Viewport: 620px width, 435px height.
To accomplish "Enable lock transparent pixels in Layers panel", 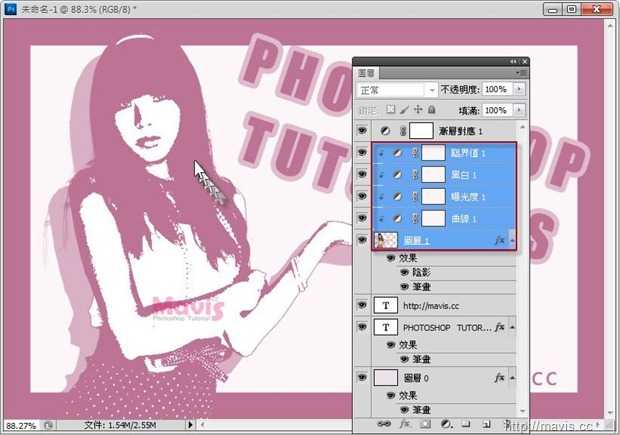I will [x=391, y=110].
